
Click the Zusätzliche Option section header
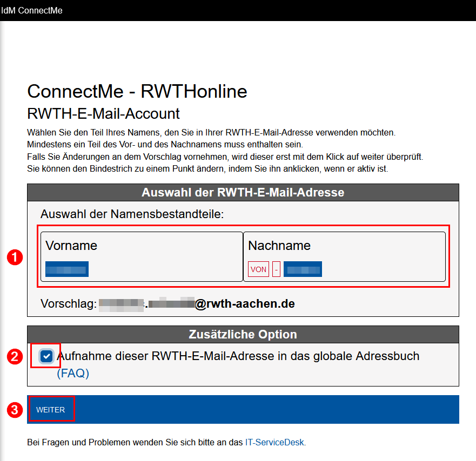[243, 334]
